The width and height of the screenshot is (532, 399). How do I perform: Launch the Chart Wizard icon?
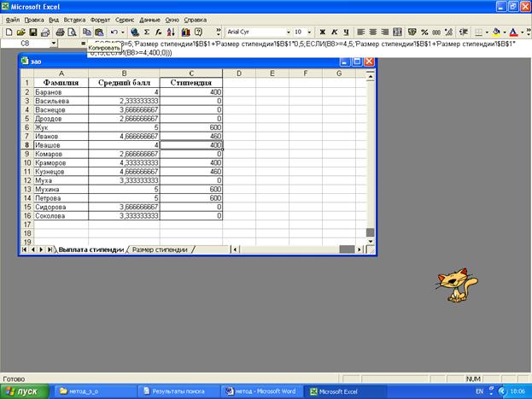[x=185, y=32]
